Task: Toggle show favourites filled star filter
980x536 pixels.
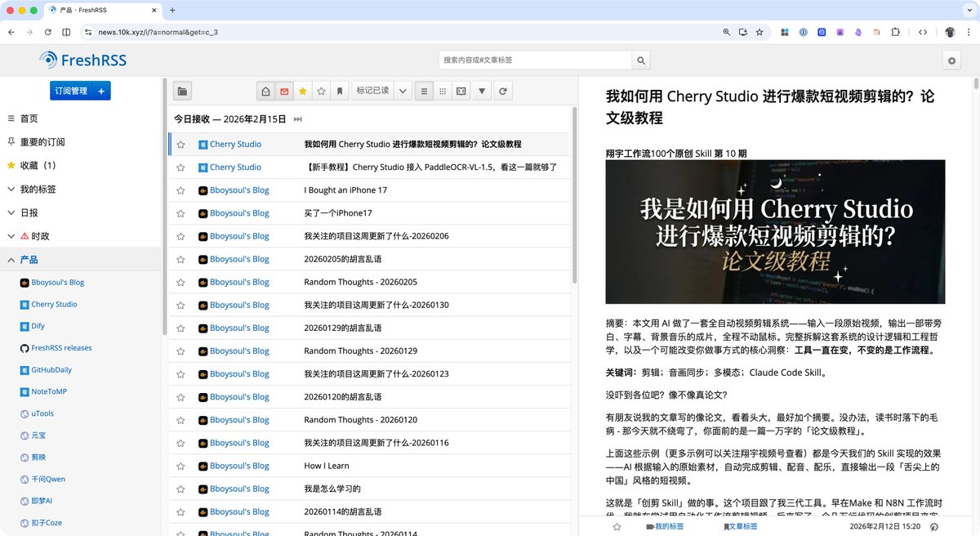Action: click(x=303, y=92)
